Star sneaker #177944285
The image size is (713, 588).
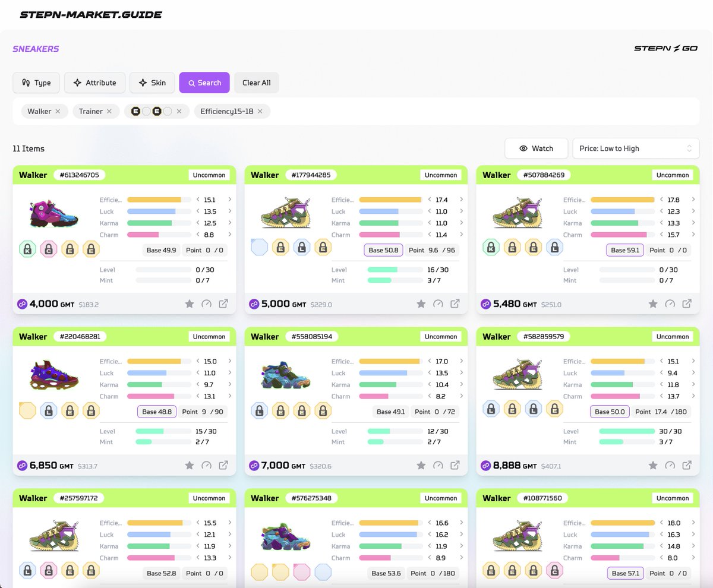click(x=421, y=304)
